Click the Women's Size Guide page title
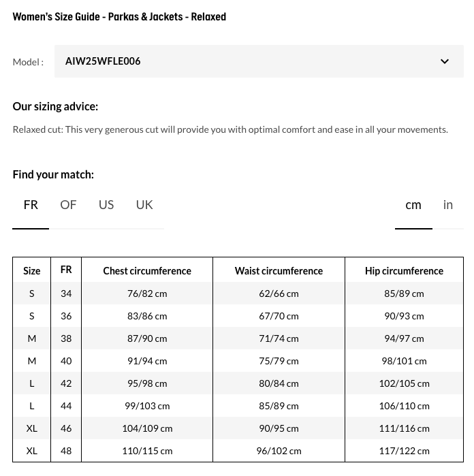The height and width of the screenshot is (476, 474). (x=119, y=16)
